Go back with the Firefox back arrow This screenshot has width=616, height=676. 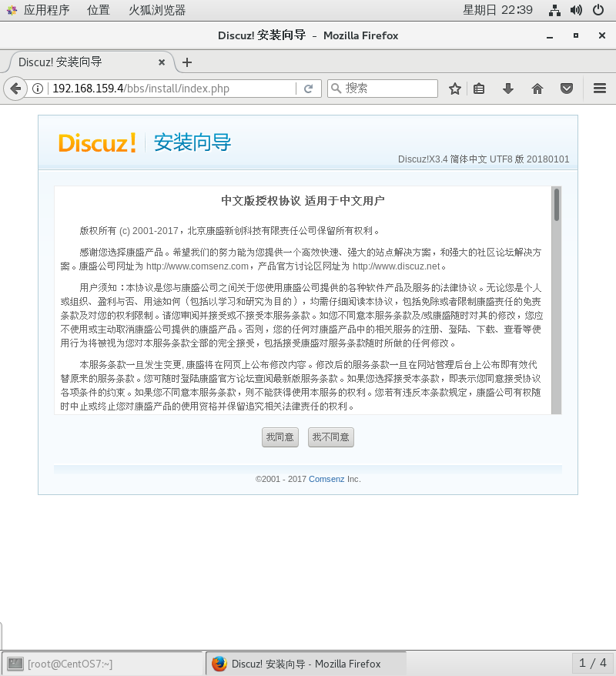click(x=15, y=89)
